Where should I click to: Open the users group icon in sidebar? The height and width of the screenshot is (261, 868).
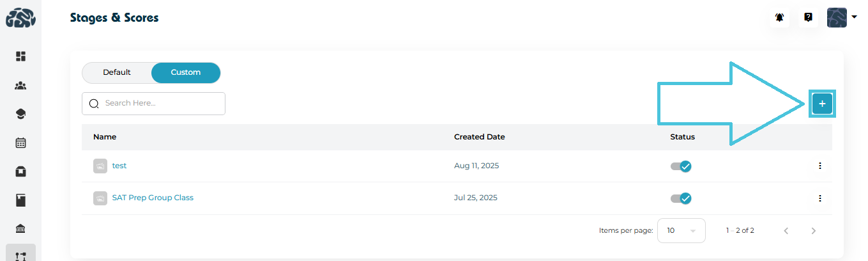(20, 85)
